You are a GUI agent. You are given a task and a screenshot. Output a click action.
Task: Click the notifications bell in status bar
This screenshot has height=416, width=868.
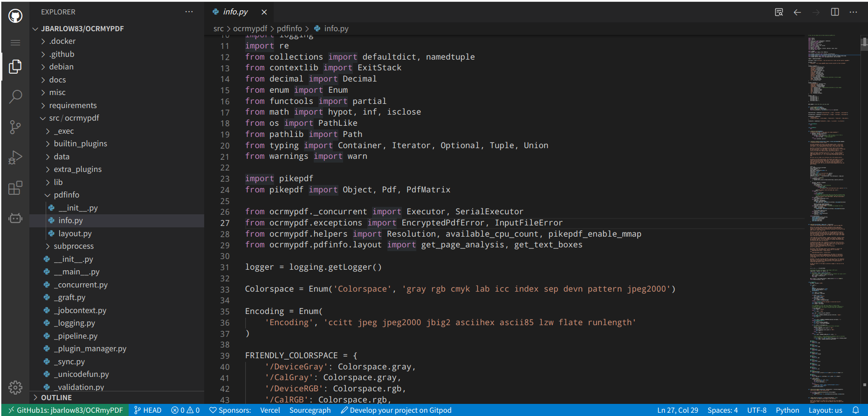click(x=855, y=410)
